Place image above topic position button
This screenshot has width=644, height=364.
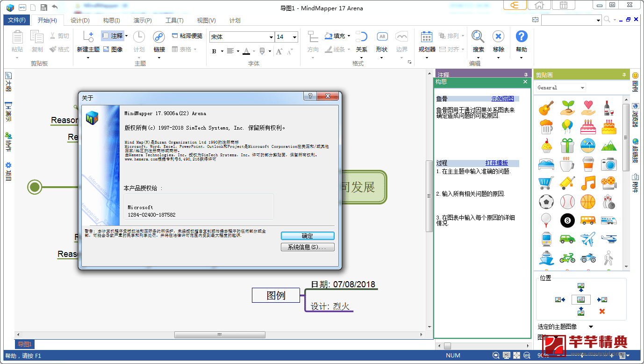pyautogui.click(x=581, y=287)
